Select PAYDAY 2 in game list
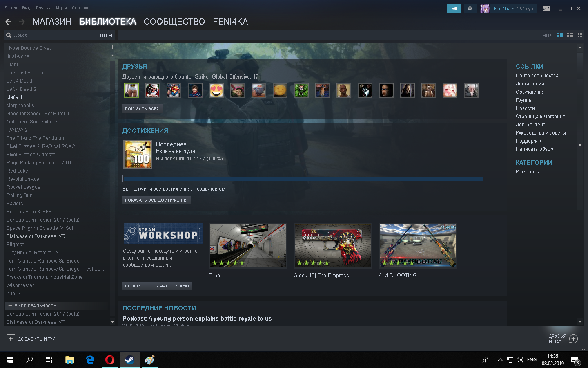Viewport: 588px width, 368px height. [17, 130]
